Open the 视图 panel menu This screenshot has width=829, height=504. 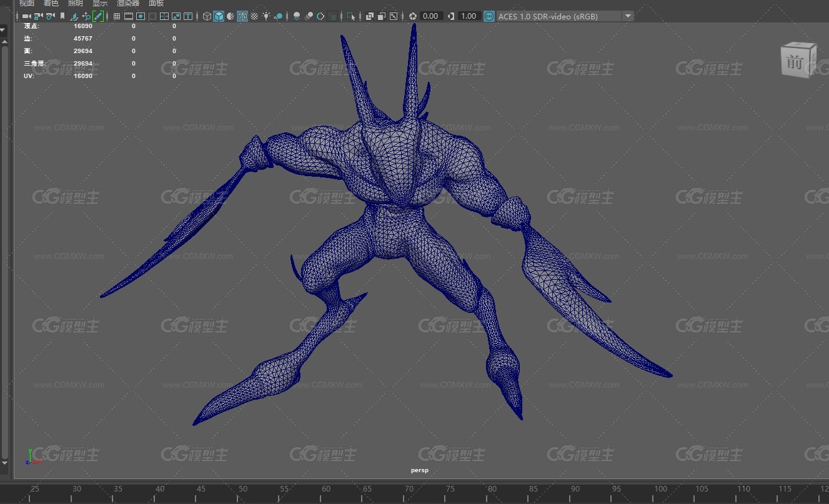(x=27, y=3)
